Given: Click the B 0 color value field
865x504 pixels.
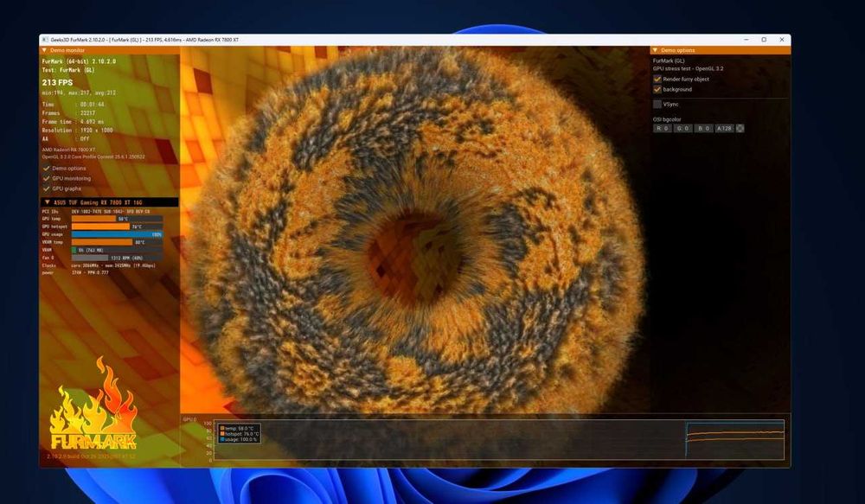Looking at the screenshot, I should (703, 129).
